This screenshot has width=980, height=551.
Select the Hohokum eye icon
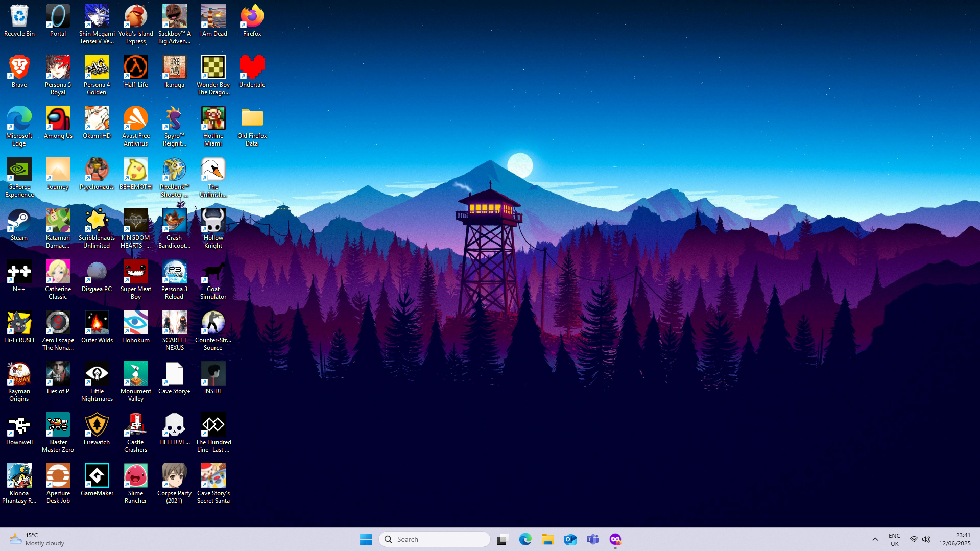[136, 323]
